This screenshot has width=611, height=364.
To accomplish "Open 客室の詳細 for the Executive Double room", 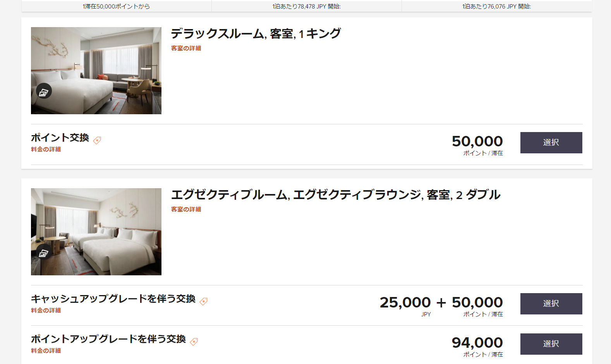I will tap(186, 209).
